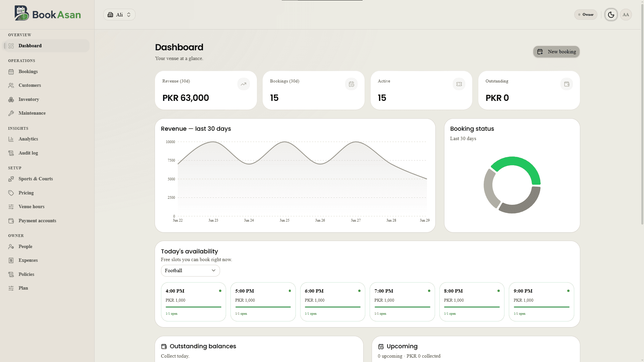The height and width of the screenshot is (362, 644).
Task: Click the Bookings calendar icon in sidebar
Action: pyautogui.click(x=11, y=72)
